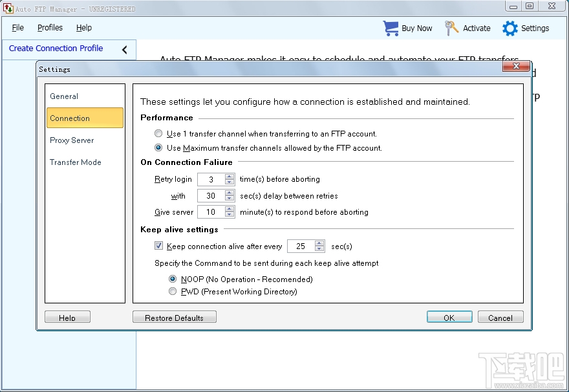
Task: Decrease the retry delay using the down arrow
Action: [229, 199]
